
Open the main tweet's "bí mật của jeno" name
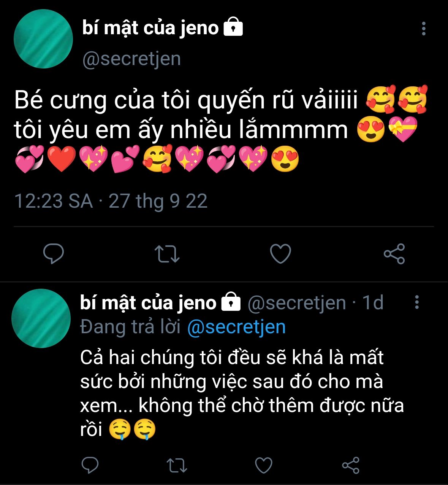(x=150, y=28)
